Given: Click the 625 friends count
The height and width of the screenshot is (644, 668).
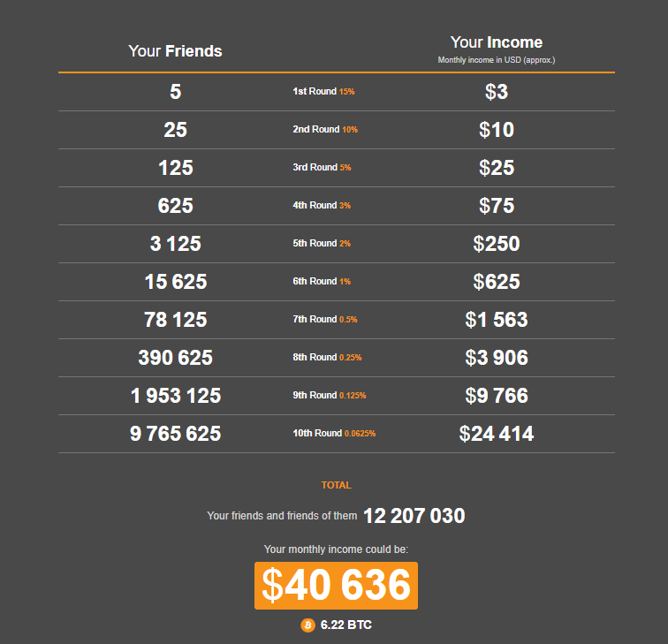Looking at the screenshot, I should tap(175, 206).
